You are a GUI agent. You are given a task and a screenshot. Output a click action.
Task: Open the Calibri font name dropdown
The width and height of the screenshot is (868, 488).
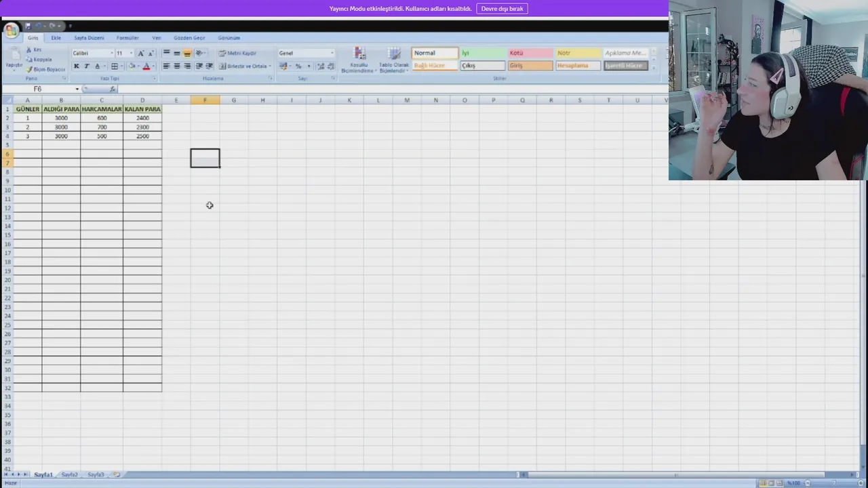(x=111, y=53)
